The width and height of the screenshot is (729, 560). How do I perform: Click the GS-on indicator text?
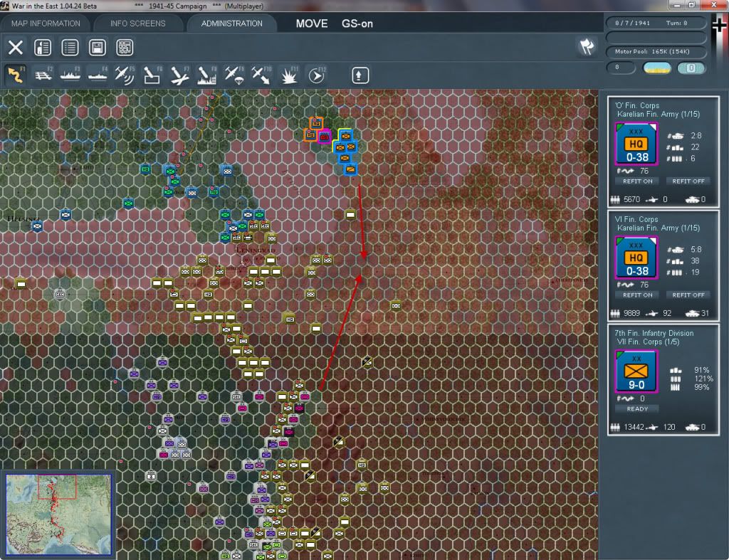[357, 23]
